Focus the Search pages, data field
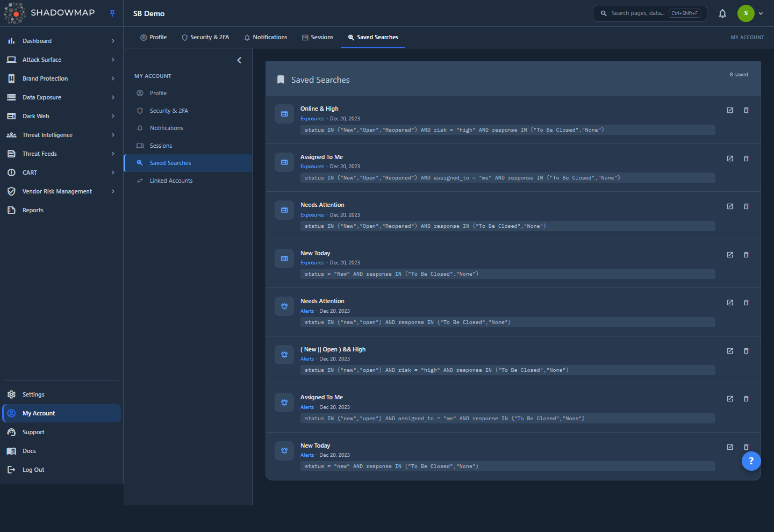This screenshot has height=532, width=774. click(650, 13)
